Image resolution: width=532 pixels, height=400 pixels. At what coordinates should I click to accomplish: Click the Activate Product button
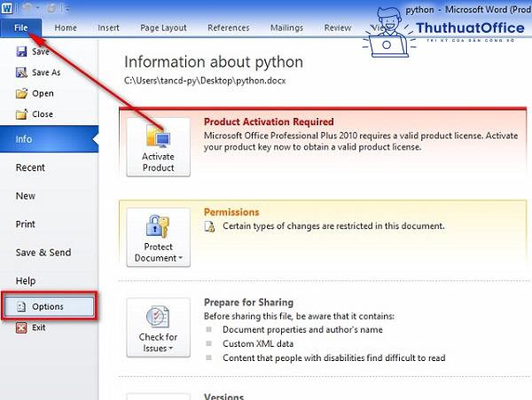158,147
